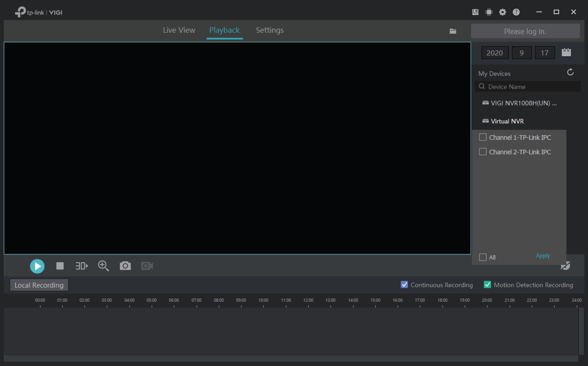The height and width of the screenshot is (366, 588).
Task: Open the Settings tab
Action: [x=269, y=30]
